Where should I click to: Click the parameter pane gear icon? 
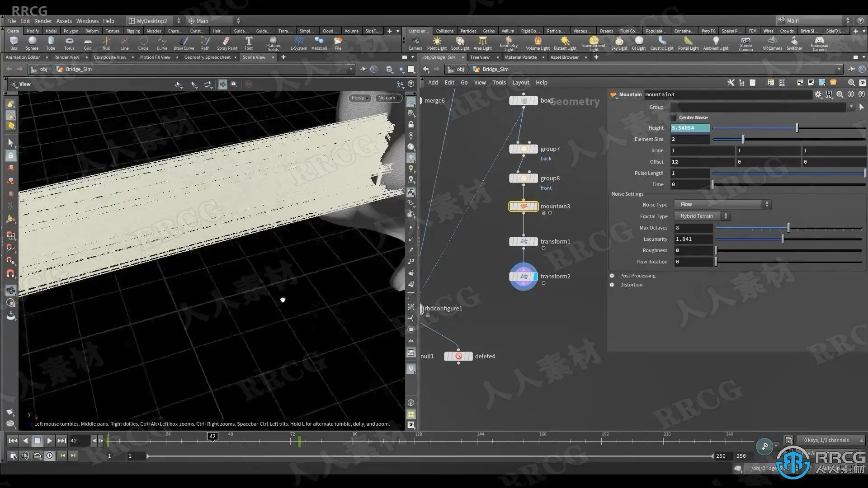[x=818, y=94]
